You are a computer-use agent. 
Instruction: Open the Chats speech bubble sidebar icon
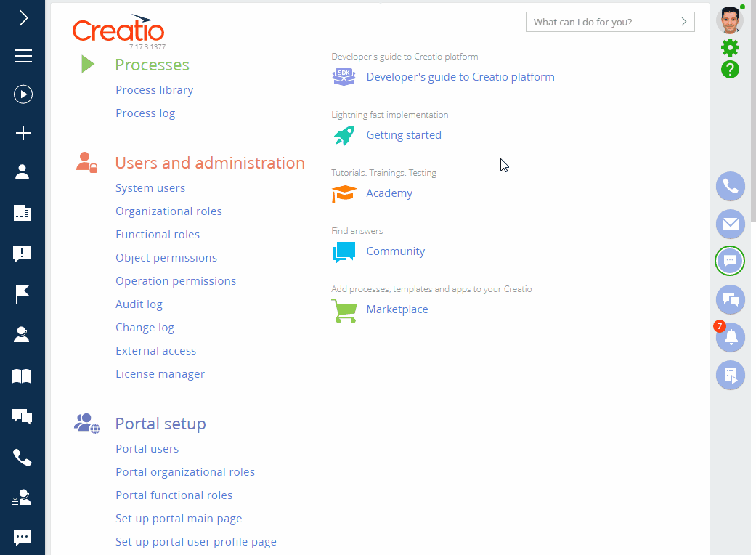point(23,538)
